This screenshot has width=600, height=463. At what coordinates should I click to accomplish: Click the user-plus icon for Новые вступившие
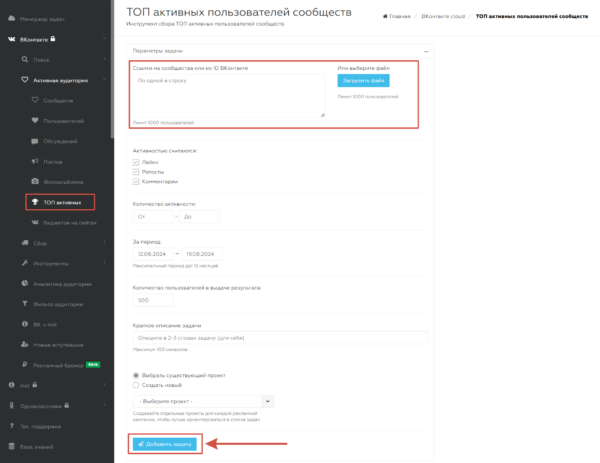(x=25, y=344)
